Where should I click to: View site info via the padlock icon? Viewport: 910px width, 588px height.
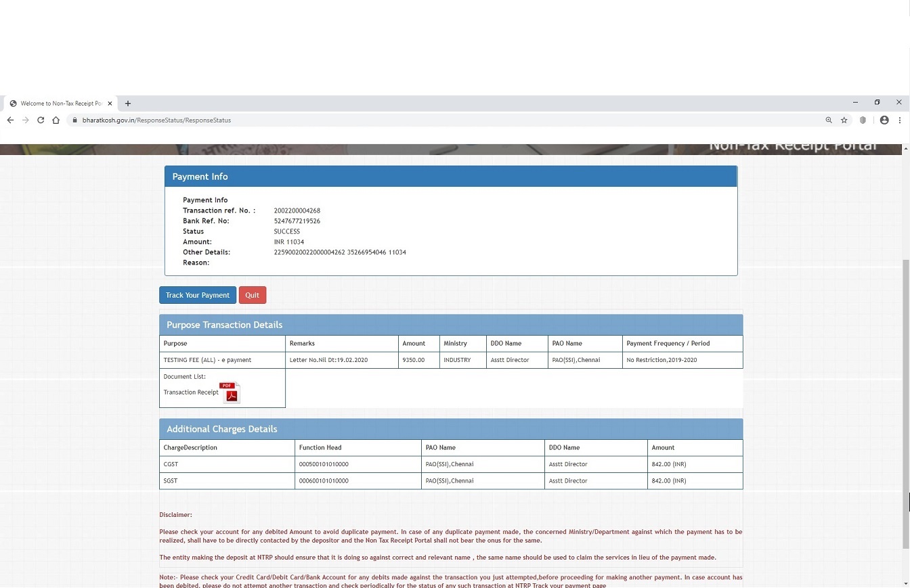(x=74, y=120)
